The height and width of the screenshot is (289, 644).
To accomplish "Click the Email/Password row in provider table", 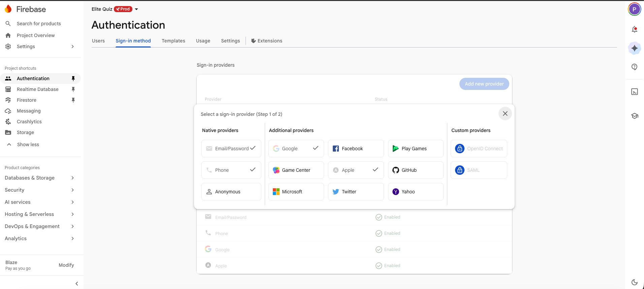I will point(354,217).
